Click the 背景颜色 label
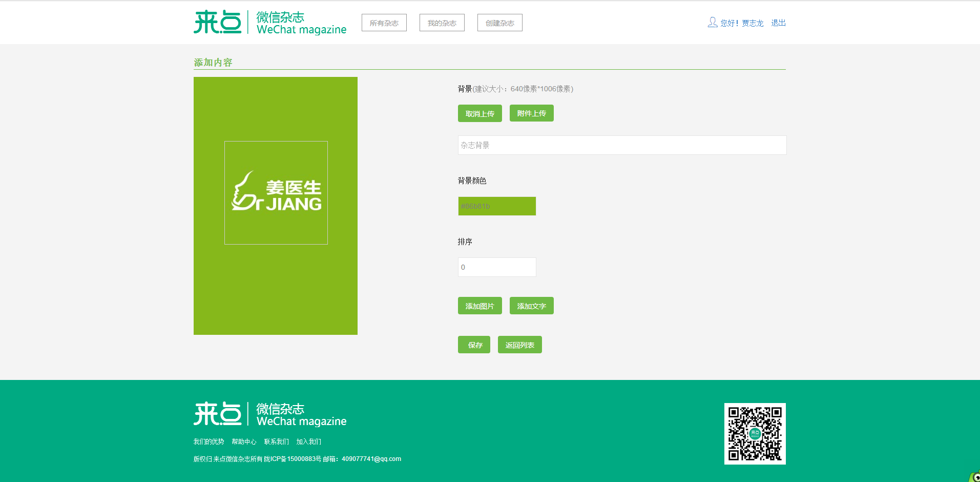Image resolution: width=980 pixels, height=482 pixels. 472,180
